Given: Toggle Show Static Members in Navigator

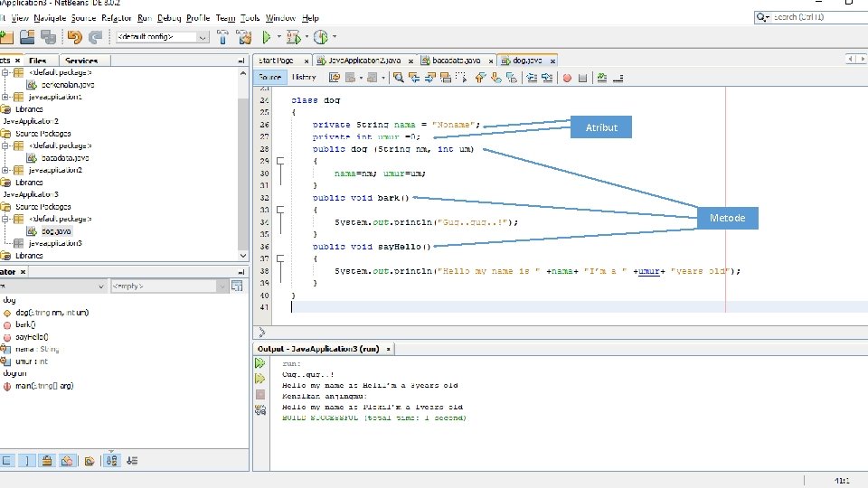Looking at the screenshot, I should [x=26, y=460].
